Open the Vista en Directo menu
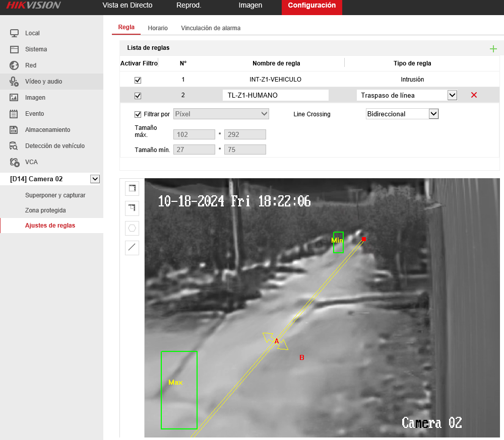Image resolution: width=504 pixels, height=440 pixels. tap(128, 6)
